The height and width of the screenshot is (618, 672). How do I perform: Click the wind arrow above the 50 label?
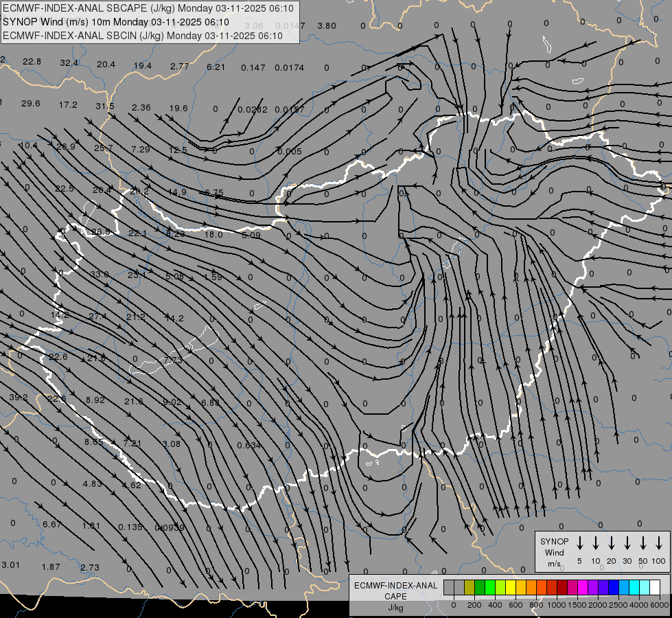[643, 542]
